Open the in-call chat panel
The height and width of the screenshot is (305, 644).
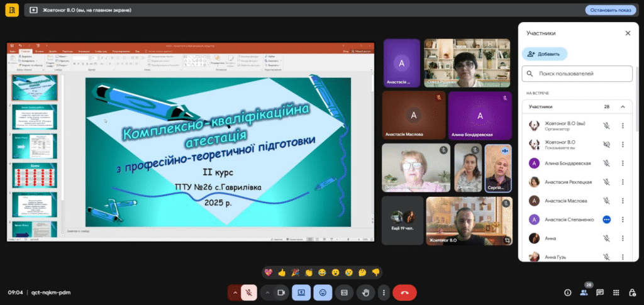click(x=600, y=292)
